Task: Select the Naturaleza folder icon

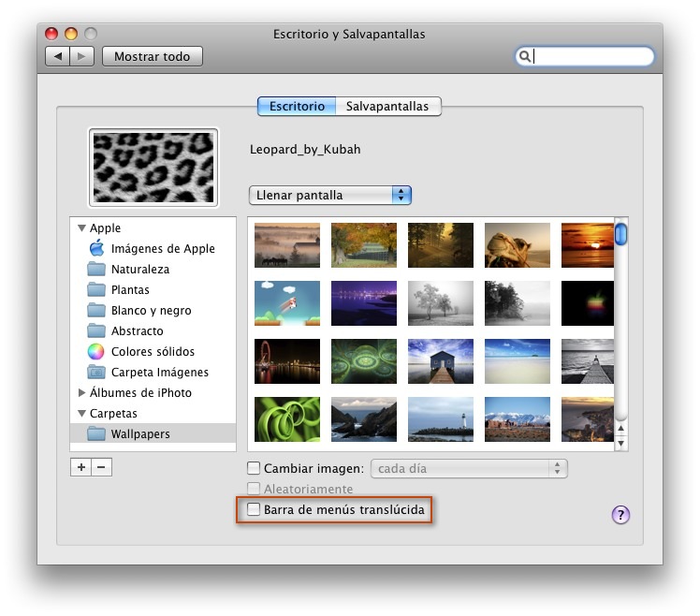Action: tap(96, 269)
